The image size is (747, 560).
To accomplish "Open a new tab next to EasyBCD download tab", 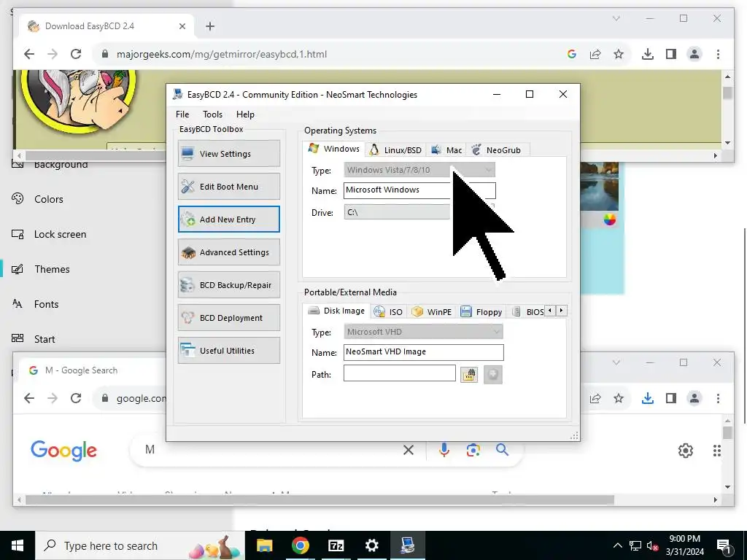I will tap(210, 26).
